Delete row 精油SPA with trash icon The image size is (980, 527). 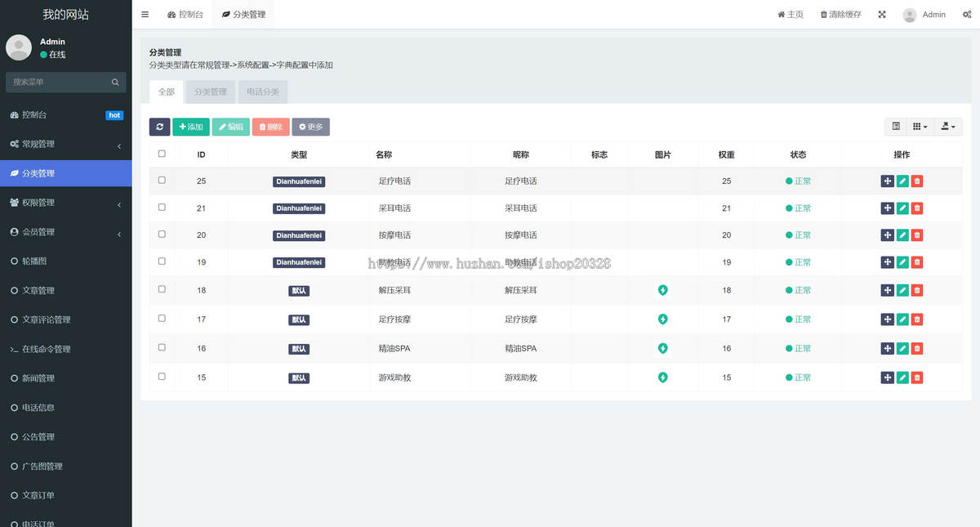[x=917, y=349]
